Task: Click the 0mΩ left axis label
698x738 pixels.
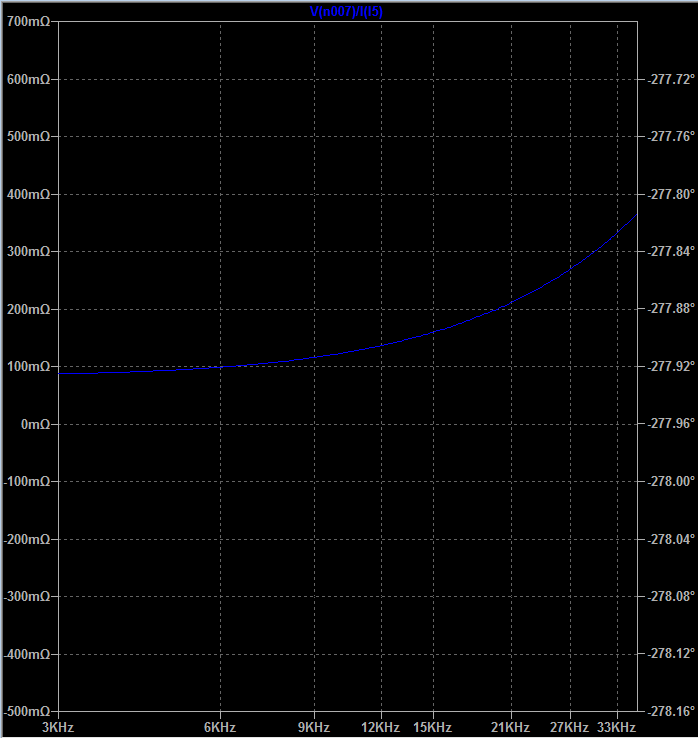Action: click(35, 425)
